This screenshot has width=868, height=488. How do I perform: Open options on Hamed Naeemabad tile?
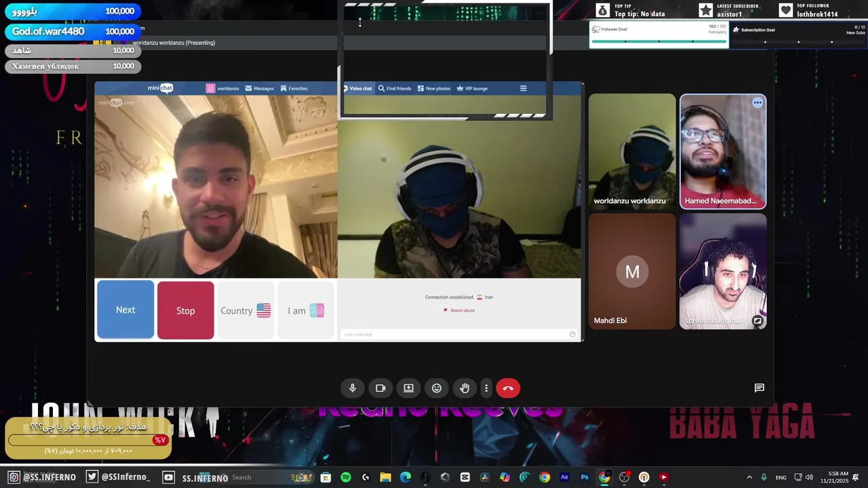click(757, 103)
